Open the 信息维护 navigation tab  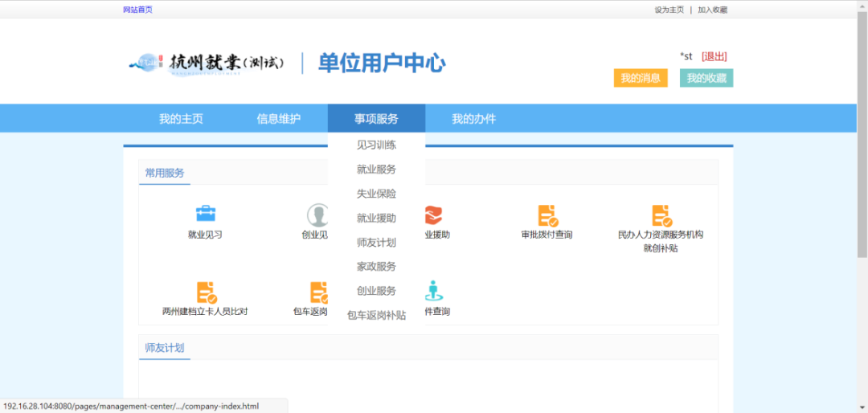(278, 119)
